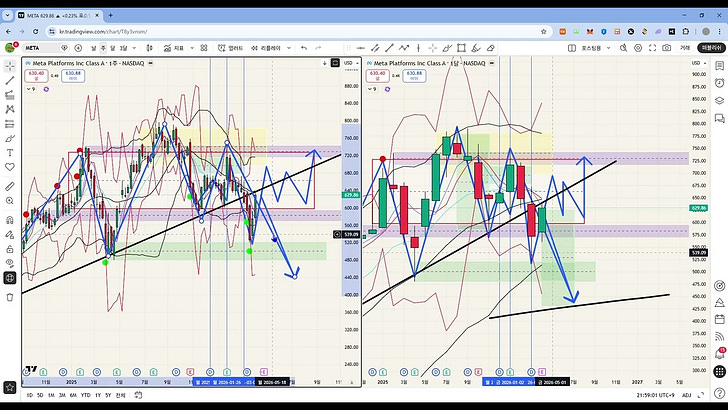Click the add symbol plus icon
The width and height of the screenshot is (728, 410).
78,48
